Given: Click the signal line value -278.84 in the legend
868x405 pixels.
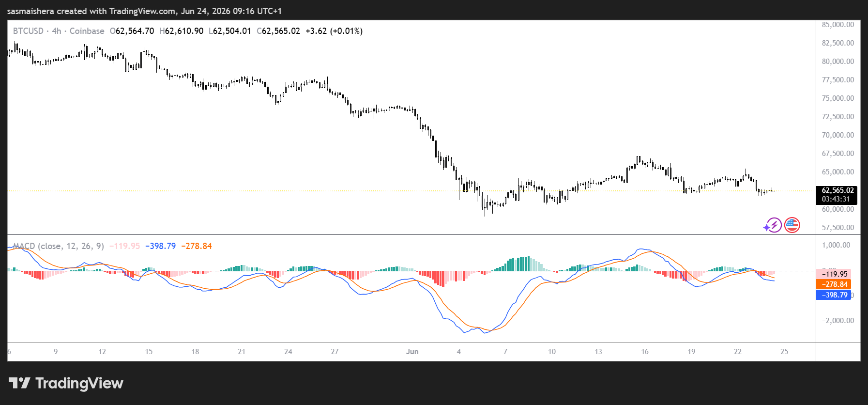Looking at the screenshot, I should click(x=197, y=246).
